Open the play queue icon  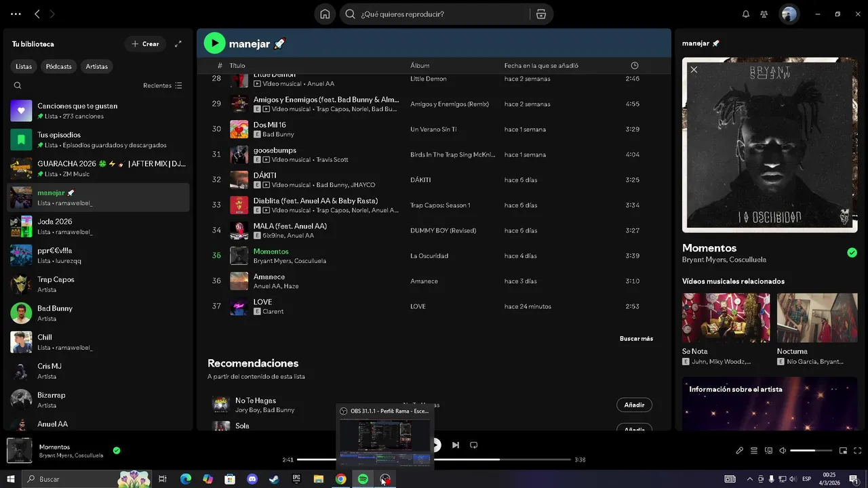[x=753, y=451]
